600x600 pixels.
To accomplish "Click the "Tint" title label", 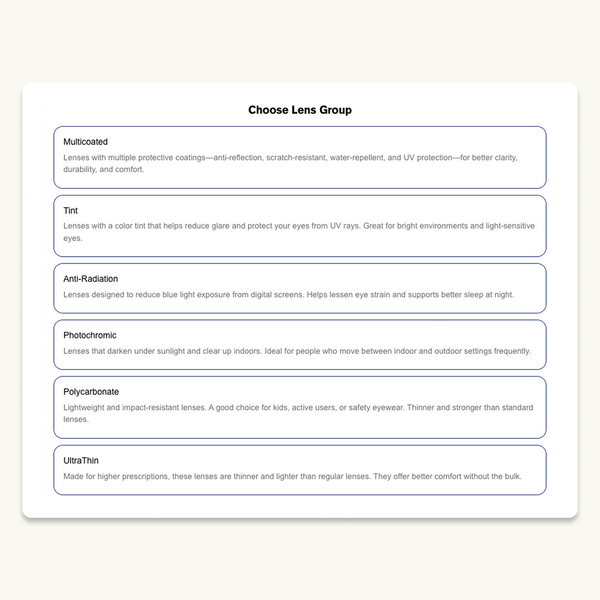I will click(70, 211).
